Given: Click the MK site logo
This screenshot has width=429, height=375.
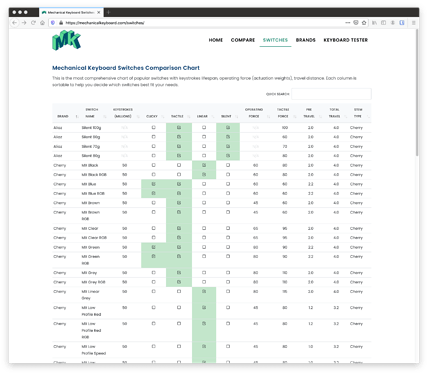Looking at the screenshot, I should pyautogui.click(x=66, y=40).
